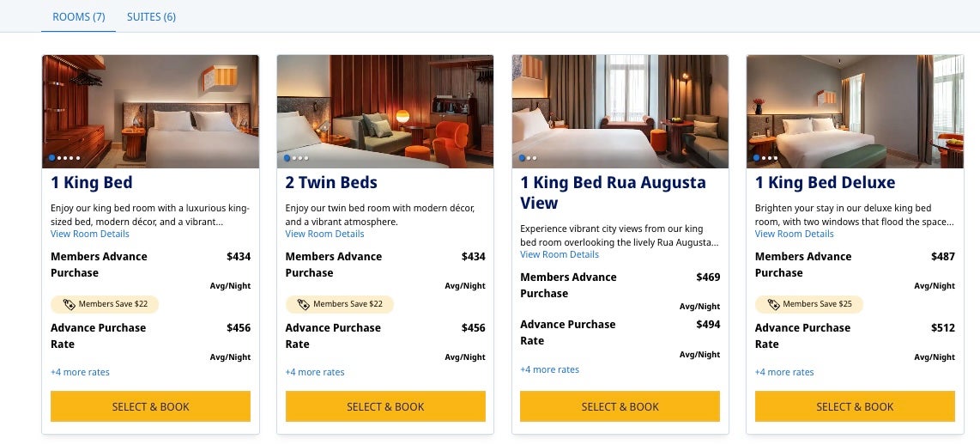Open View Room Details for 1 King Bed
The image size is (980, 445).
tap(90, 234)
